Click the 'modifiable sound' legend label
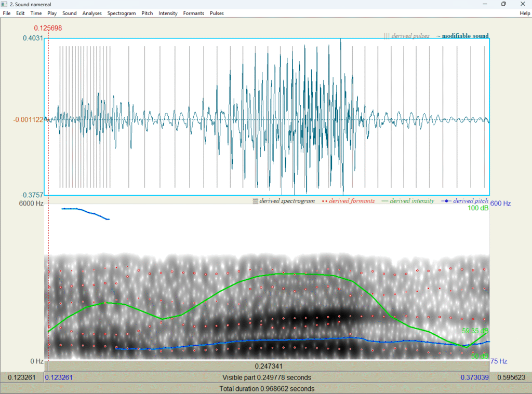 point(462,36)
